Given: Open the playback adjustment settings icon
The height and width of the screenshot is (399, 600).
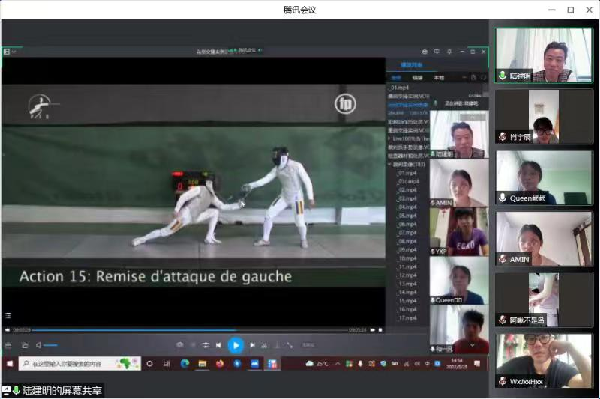Looking at the screenshot, I should pos(205,345).
